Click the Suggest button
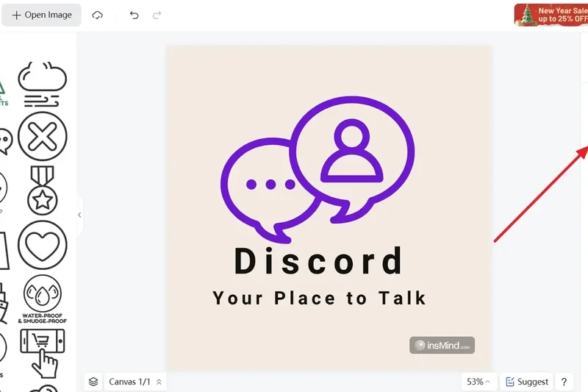 click(527, 382)
